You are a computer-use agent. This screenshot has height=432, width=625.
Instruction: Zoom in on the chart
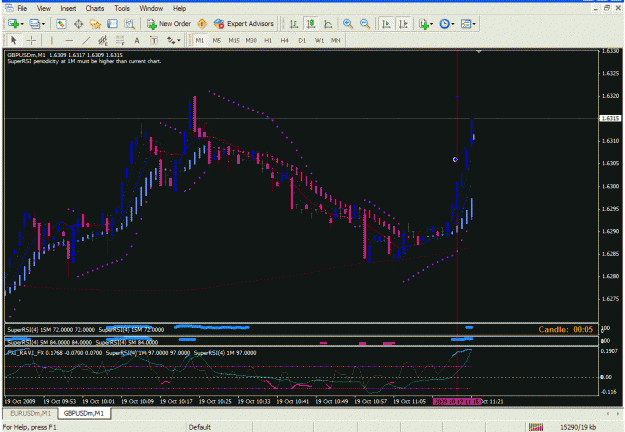[x=348, y=24]
